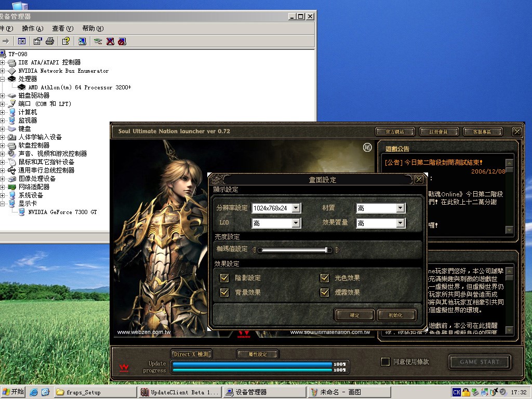
Task: Collapse the 显示卡 display adapter node
Action: coord(3,204)
